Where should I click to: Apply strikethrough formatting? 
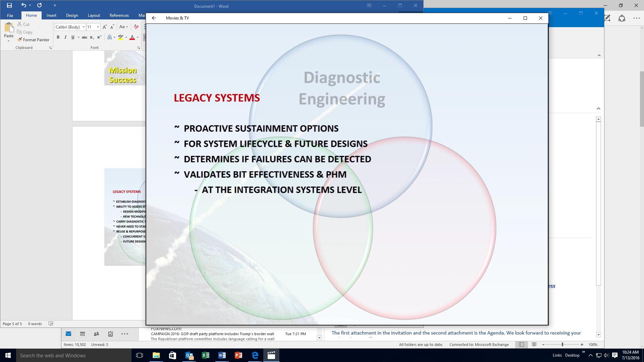[x=85, y=37]
